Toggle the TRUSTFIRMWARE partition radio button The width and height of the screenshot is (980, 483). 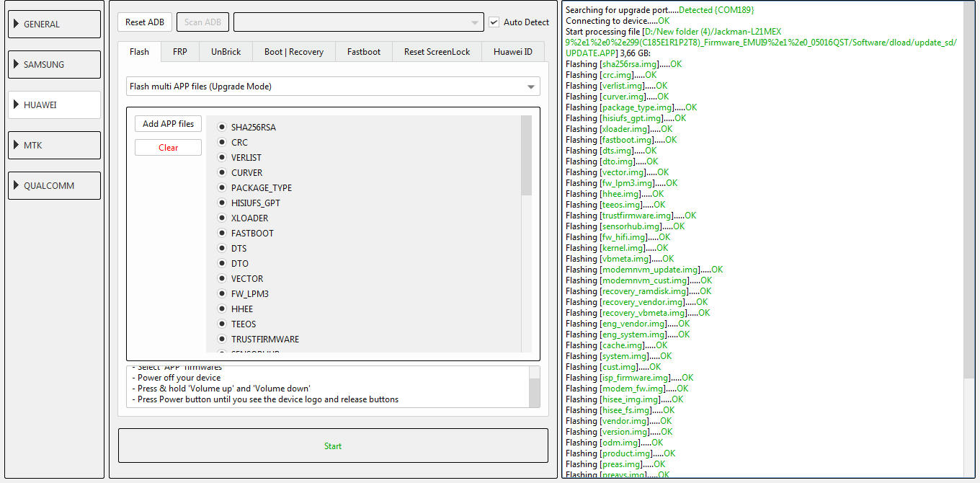pos(222,340)
